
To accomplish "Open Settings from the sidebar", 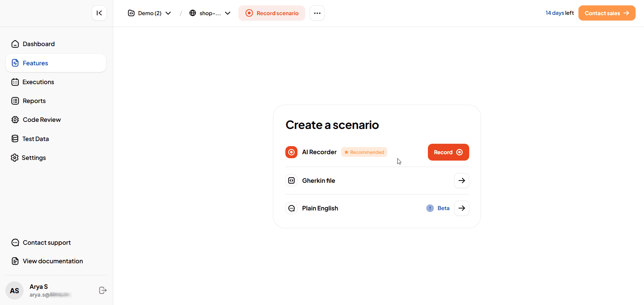I will pyautogui.click(x=34, y=158).
